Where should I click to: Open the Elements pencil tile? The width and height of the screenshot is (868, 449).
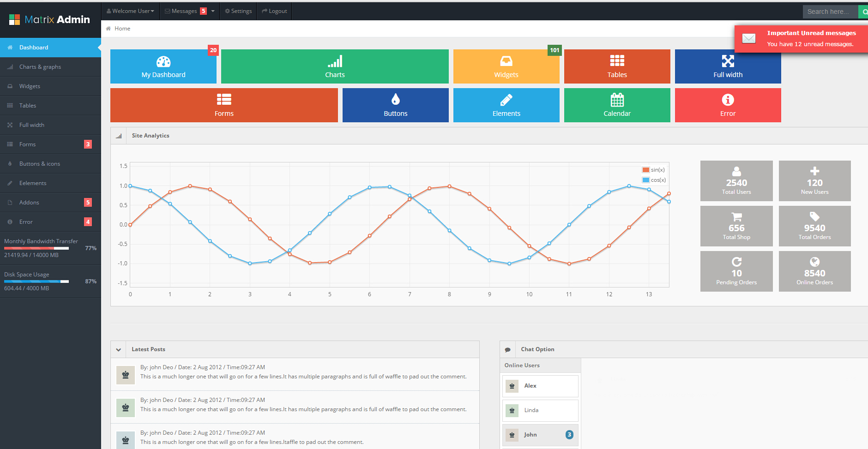[x=506, y=105]
